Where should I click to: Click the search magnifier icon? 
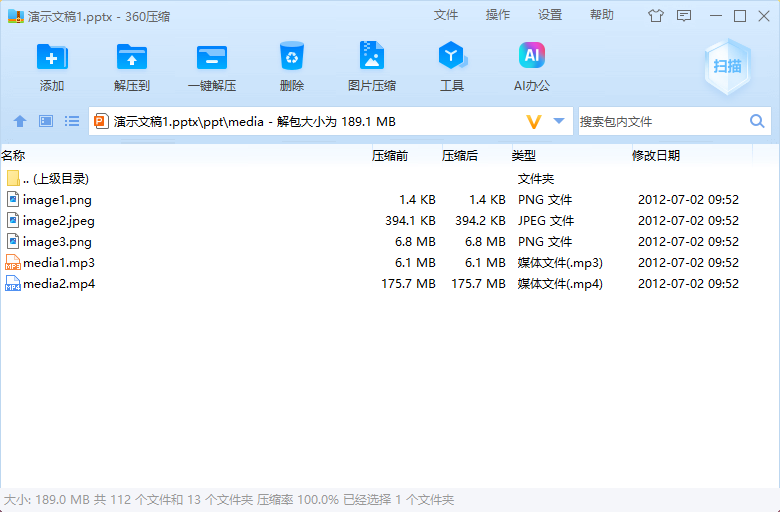(757, 121)
